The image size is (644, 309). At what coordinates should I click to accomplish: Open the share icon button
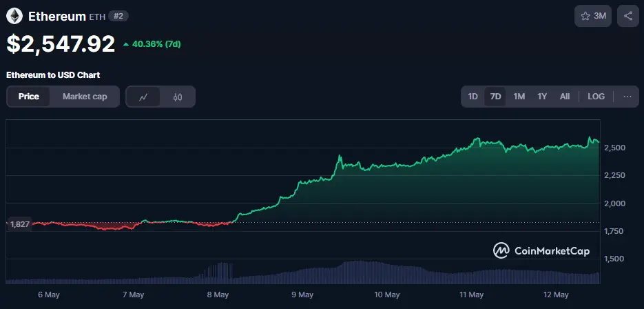628,16
